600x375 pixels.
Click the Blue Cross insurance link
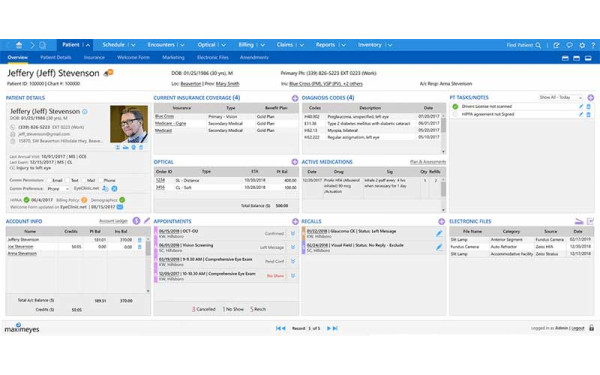click(165, 116)
